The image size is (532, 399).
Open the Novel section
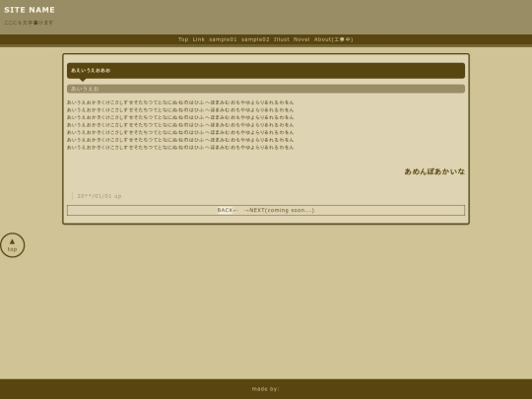301,39
